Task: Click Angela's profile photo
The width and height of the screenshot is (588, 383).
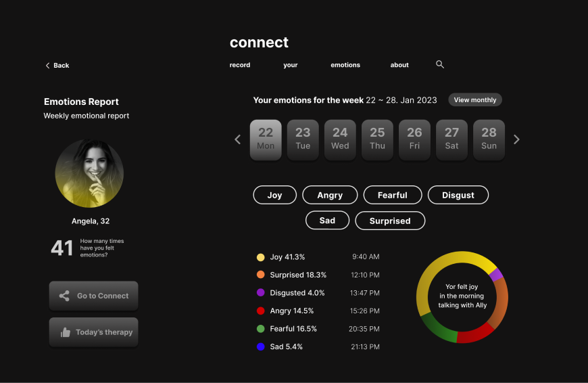Action: (x=89, y=173)
